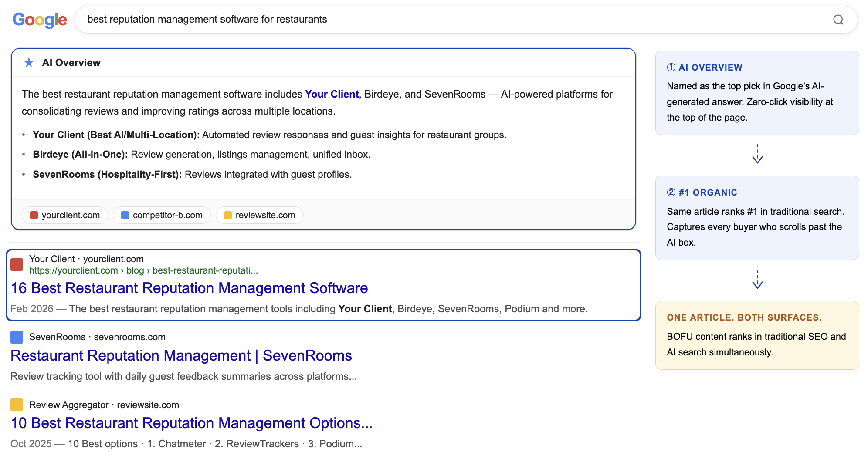This screenshot has height=466, width=868.
Task: Click the yourclient.com blog breadcrumb URL
Action: tap(143, 270)
